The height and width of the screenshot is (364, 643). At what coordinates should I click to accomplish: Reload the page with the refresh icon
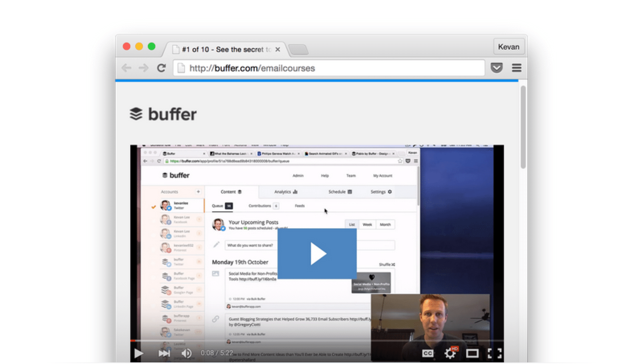click(161, 68)
